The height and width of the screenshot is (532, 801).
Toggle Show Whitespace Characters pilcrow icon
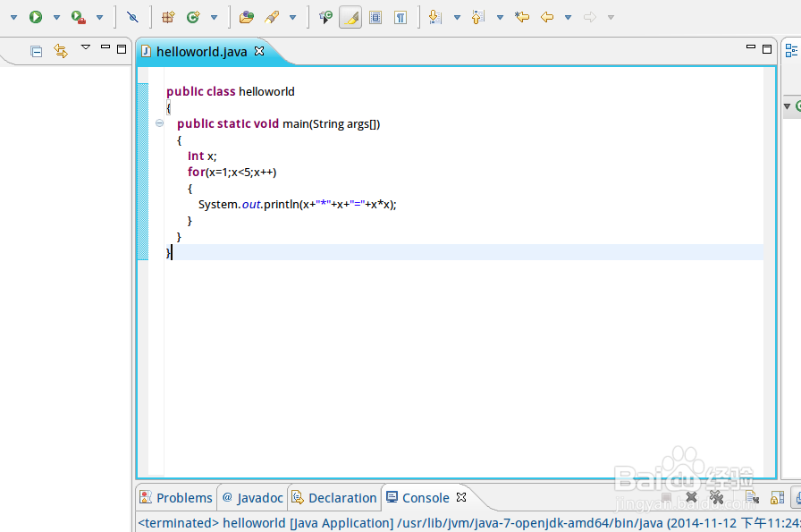click(400, 18)
